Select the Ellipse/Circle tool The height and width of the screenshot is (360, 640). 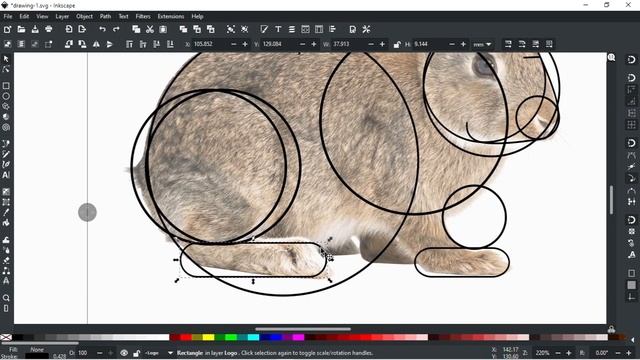6,96
